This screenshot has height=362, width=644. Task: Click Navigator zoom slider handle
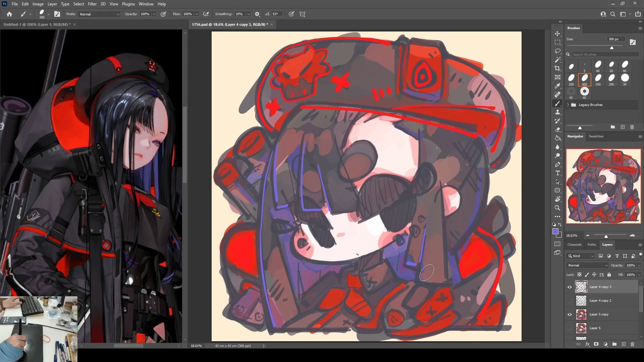tap(606, 236)
